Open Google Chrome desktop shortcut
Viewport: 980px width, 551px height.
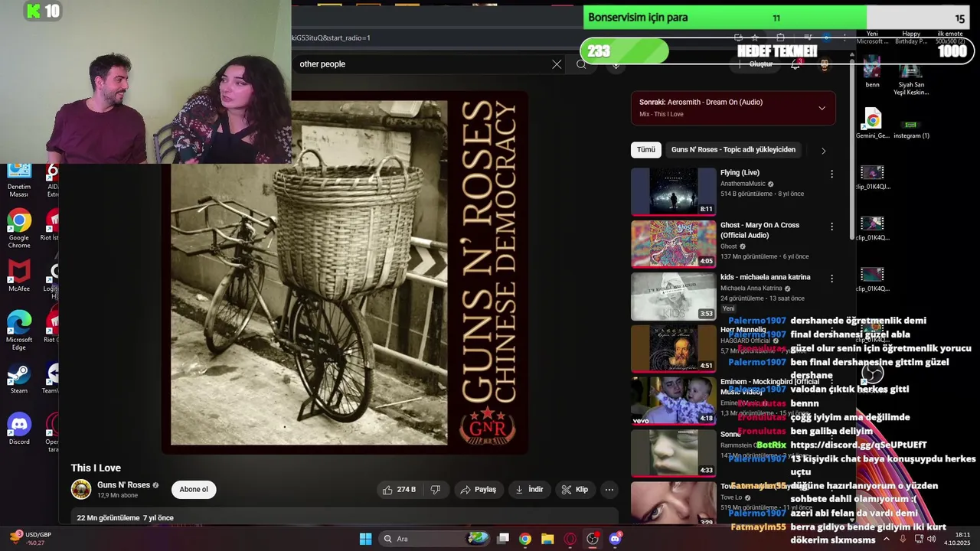coord(19,230)
